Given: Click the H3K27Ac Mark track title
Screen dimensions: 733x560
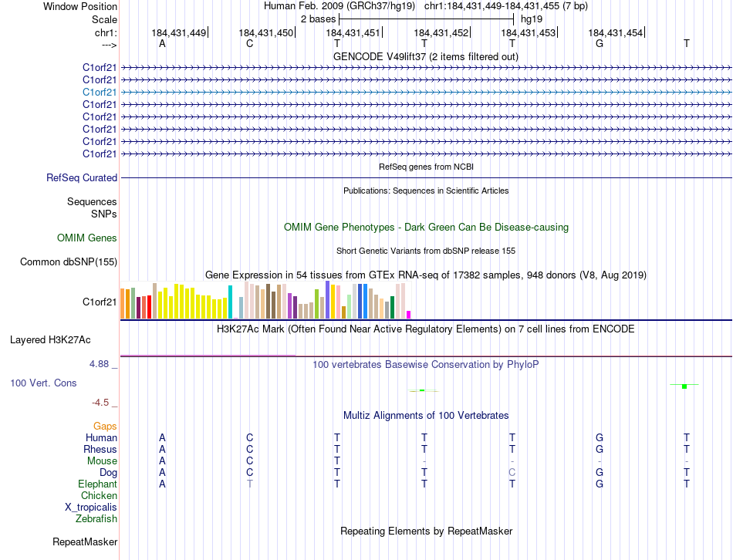Looking at the screenshot, I should (x=426, y=329).
